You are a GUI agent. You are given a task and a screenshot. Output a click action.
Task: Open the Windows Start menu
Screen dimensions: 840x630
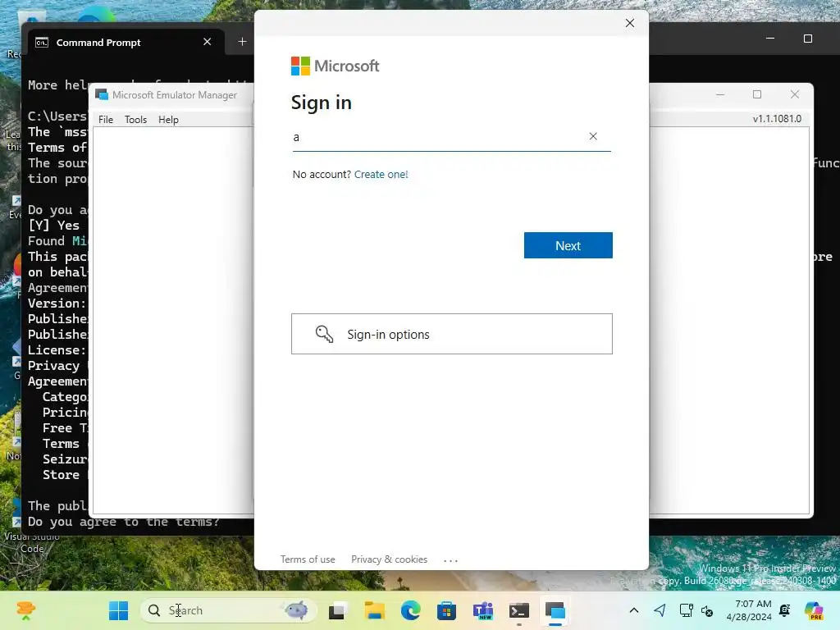[118, 610]
